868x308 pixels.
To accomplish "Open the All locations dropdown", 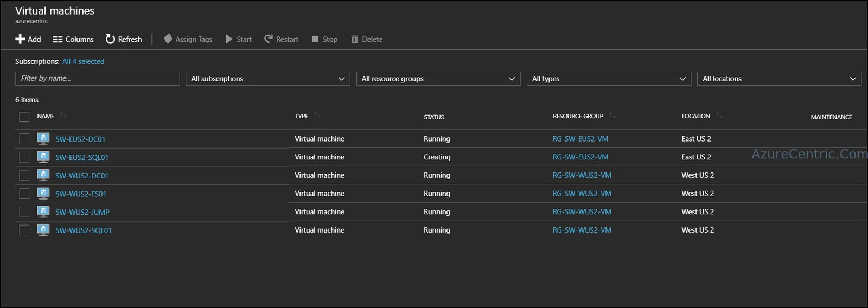I will [x=779, y=79].
